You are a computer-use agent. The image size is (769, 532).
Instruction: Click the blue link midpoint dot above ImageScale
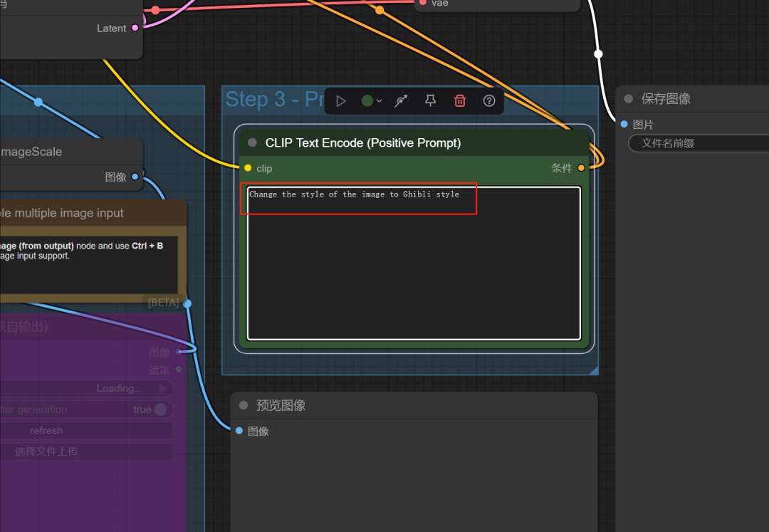pyautogui.click(x=38, y=102)
